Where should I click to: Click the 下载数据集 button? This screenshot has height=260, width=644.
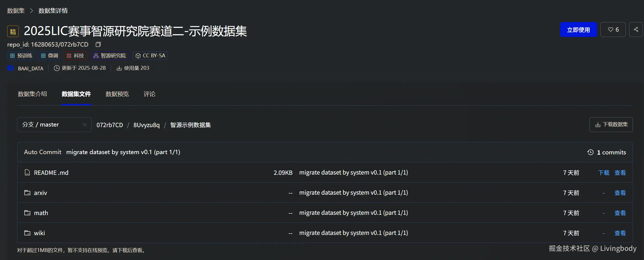(611, 125)
